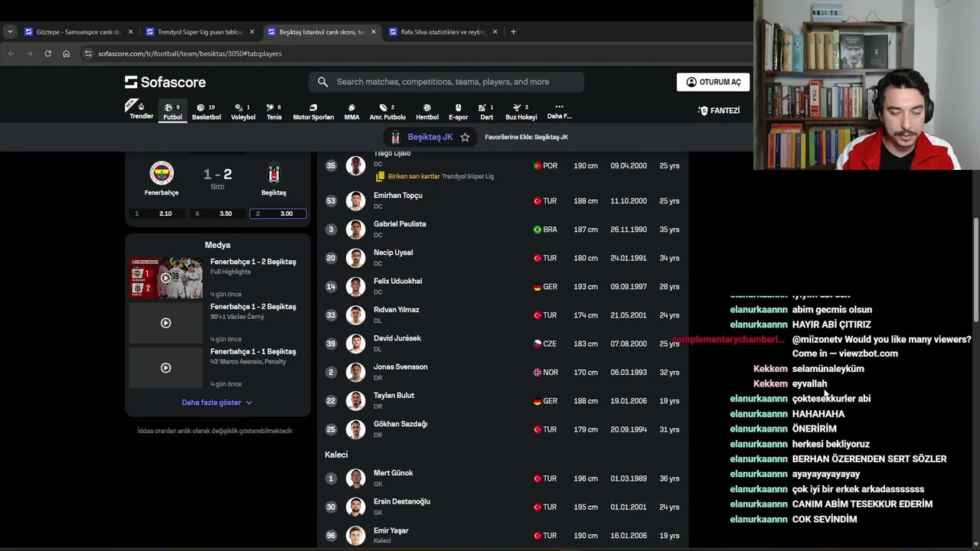
Task: Click the page vertical scrollbar
Action: coord(975,268)
